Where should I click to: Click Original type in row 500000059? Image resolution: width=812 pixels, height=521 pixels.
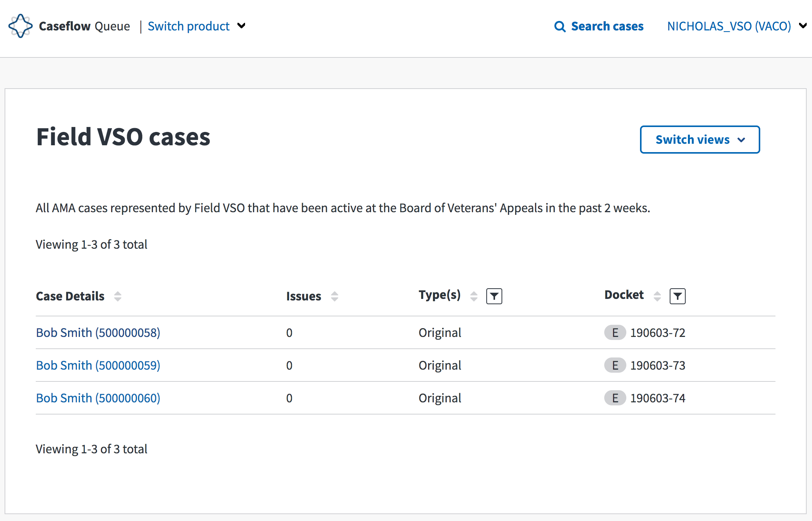[x=440, y=365]
